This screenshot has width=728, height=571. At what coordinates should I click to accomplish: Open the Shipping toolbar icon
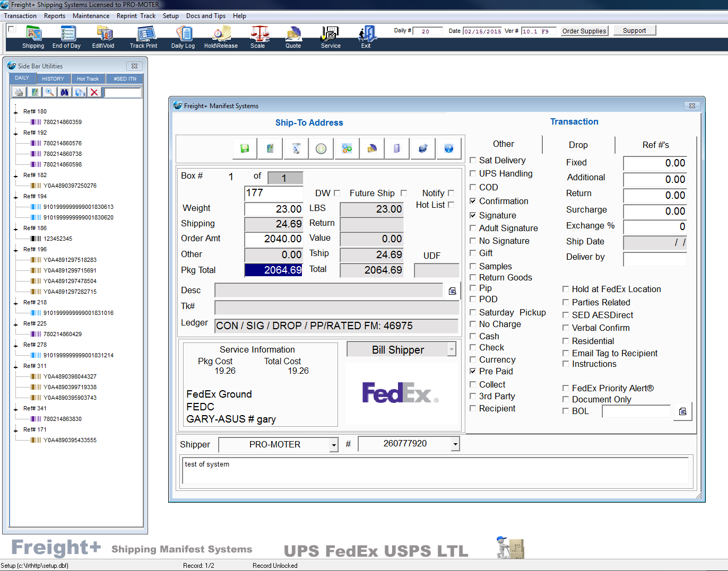tap(33, 38)
